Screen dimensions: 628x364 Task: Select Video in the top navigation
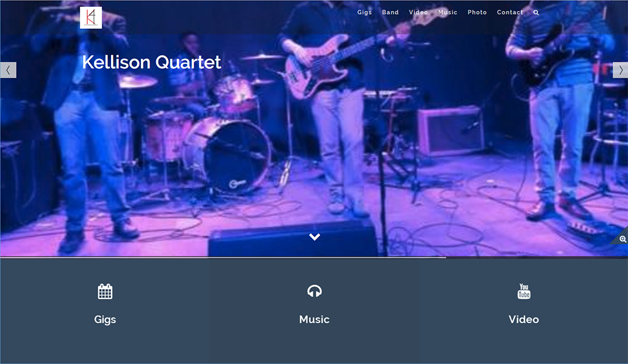coord(418,12)
